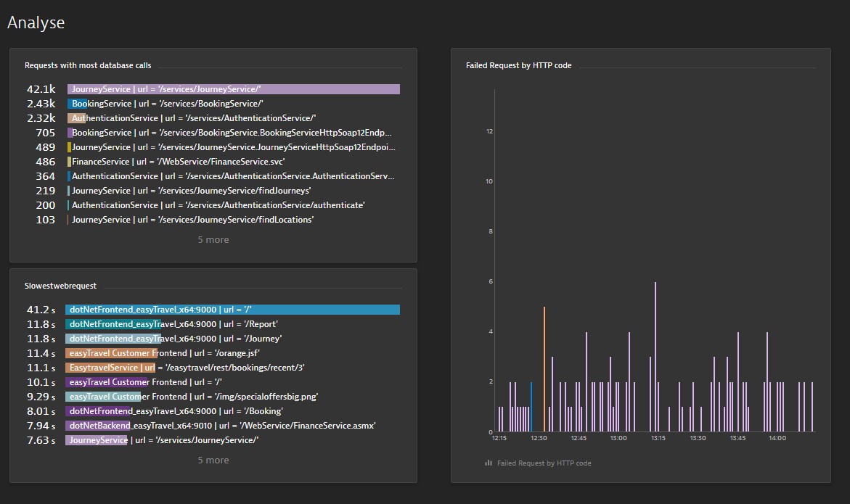This screenshot has height=504, width=850.
Task: Open the JourneyService '/services/JourneyService/' database calls row
Action: pyautogui.click(x=213, y=89)
